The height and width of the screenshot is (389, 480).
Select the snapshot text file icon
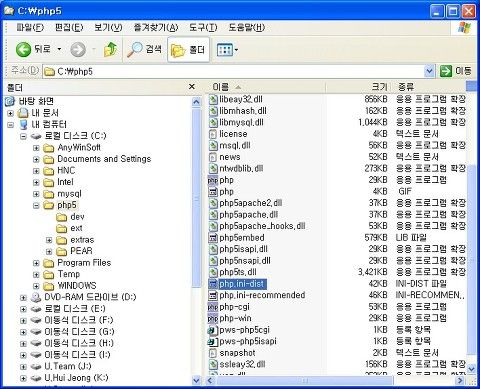pyautogui.click(x=213, y=353)
